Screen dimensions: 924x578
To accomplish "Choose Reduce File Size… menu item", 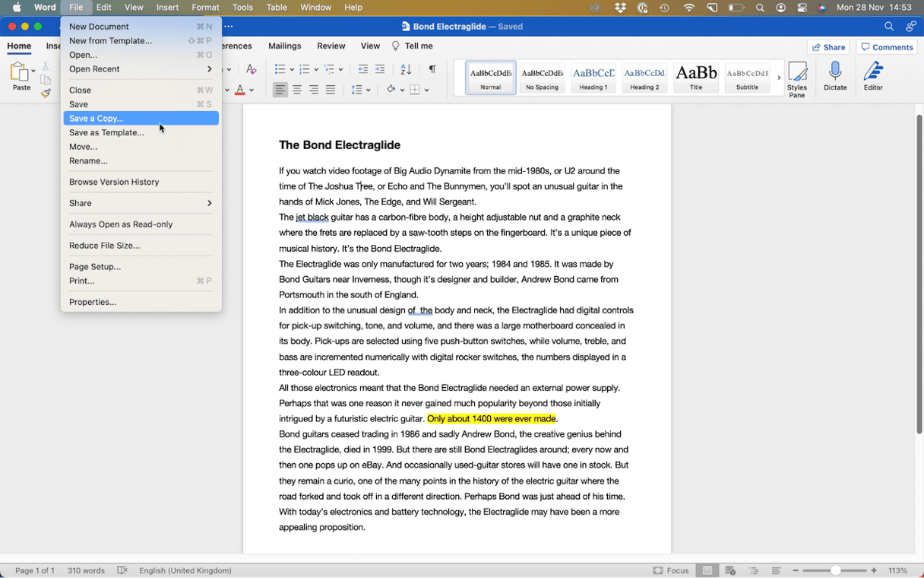I will pos(141,246).
